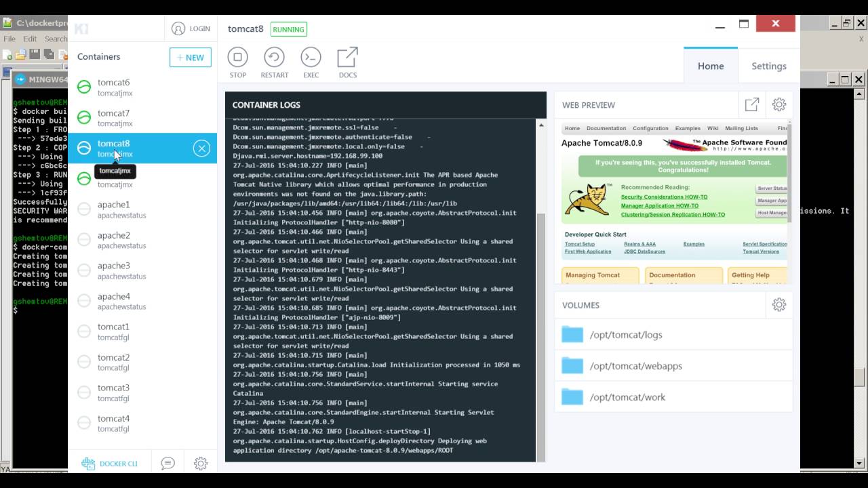Click First Web Application link in preview
Screen dimensions: 868x488
588,251
